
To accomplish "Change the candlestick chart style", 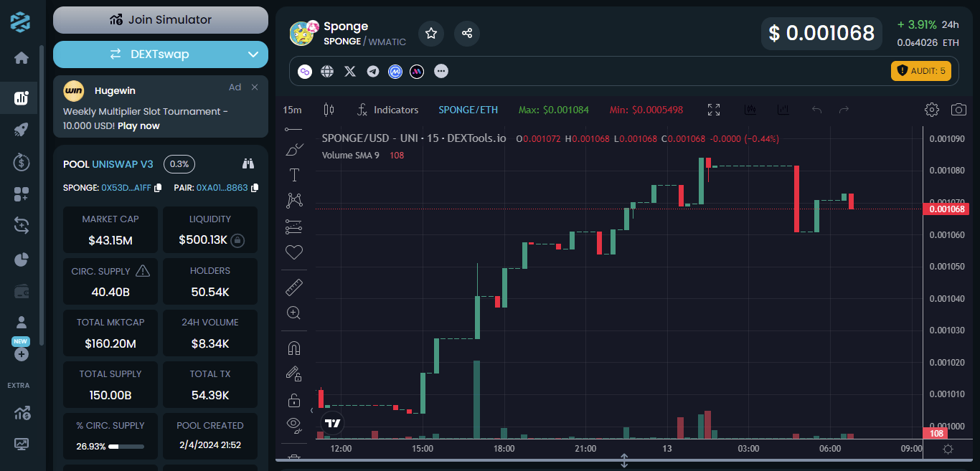I will tap(329, 110).
